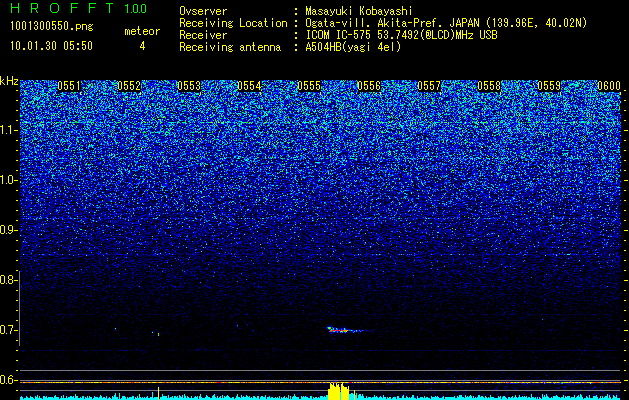The image size is (629, 400).
Task: Click the Ovserver label
Action: pyautogui.click(x=203, y=11)
